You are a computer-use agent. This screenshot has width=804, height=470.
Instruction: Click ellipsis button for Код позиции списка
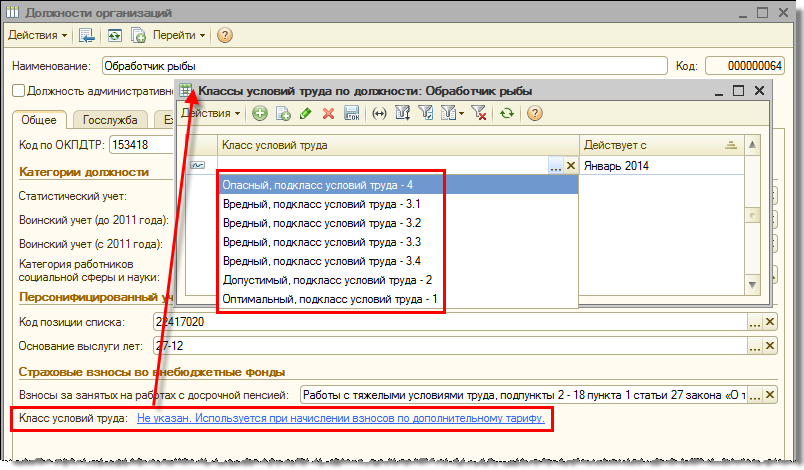click(x=754, y=322)
